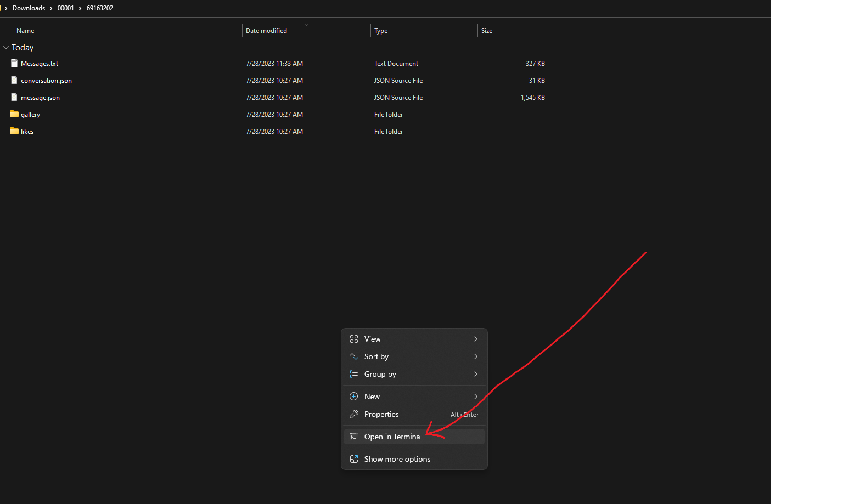This screenshot has width=843, height=504.
Task: Select the Messages.txt file icon
Action: (14, 63)
